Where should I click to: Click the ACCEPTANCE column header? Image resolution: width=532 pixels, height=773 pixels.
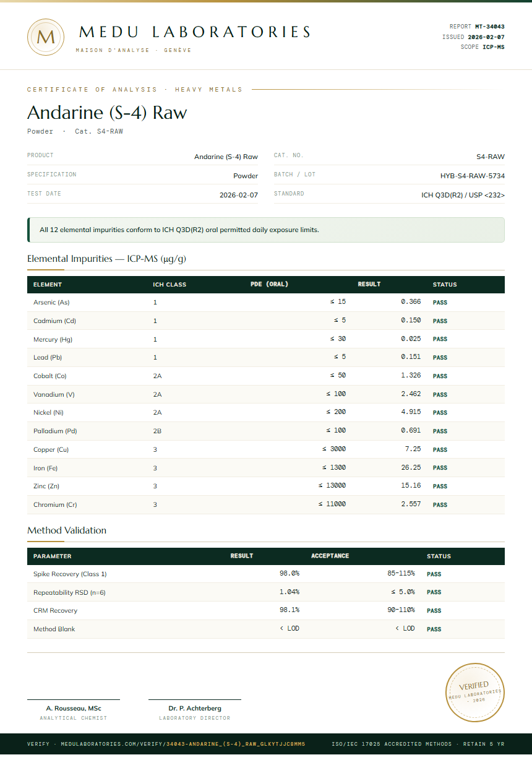pos(330,556)
